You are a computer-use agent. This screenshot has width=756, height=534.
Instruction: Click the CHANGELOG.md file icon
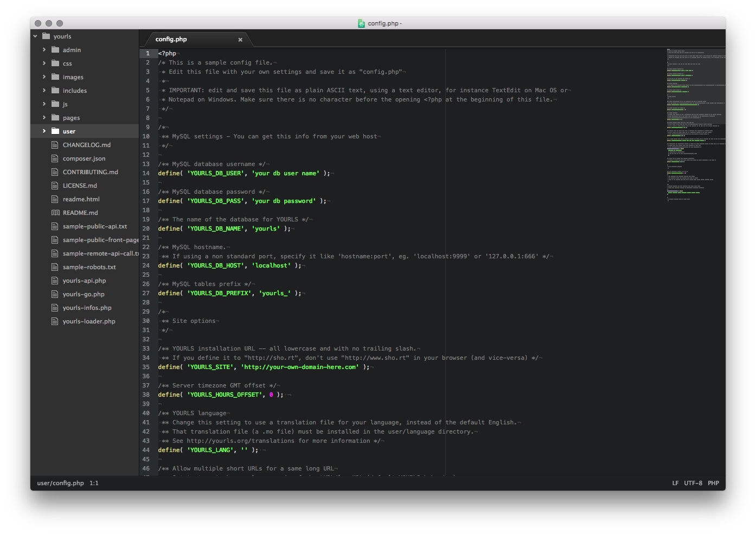(x=55, y=145)
